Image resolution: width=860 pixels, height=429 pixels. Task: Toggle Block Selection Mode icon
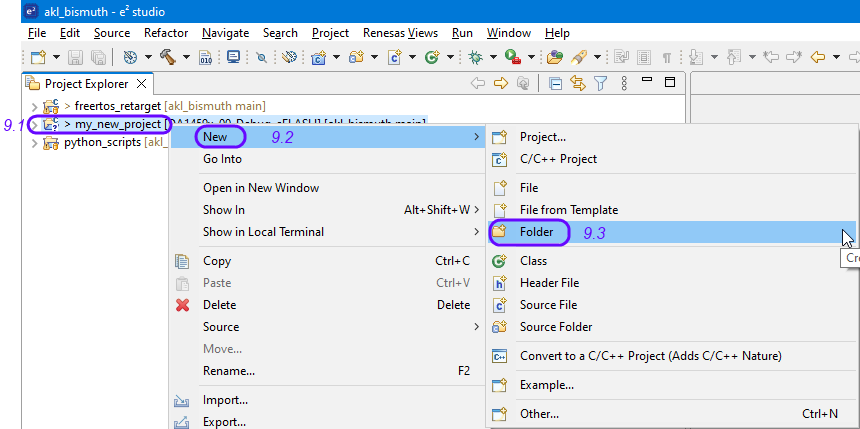click(x=644, y=57)
